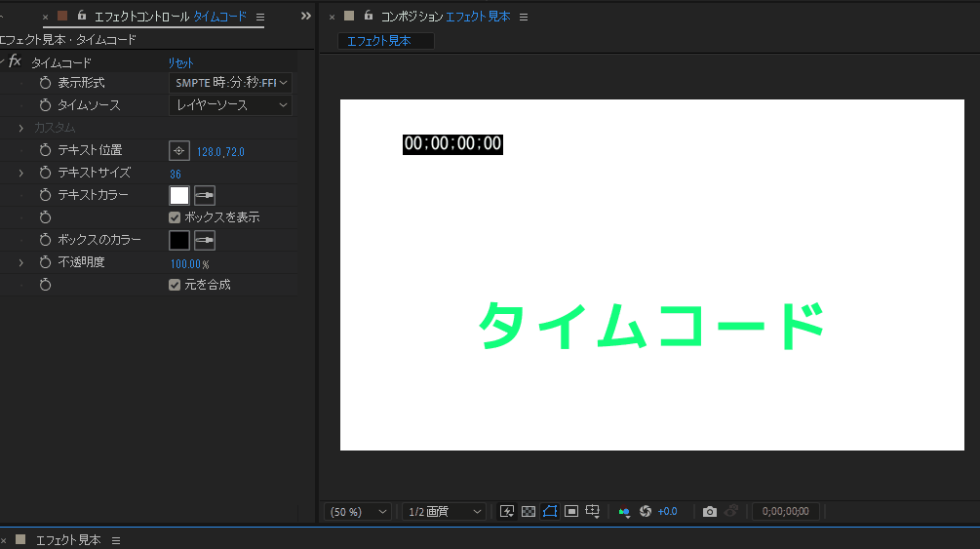This screenshot has height=549, width=980.
Task: Click exposure value +0.0
Action: click(x=668, y=512)
